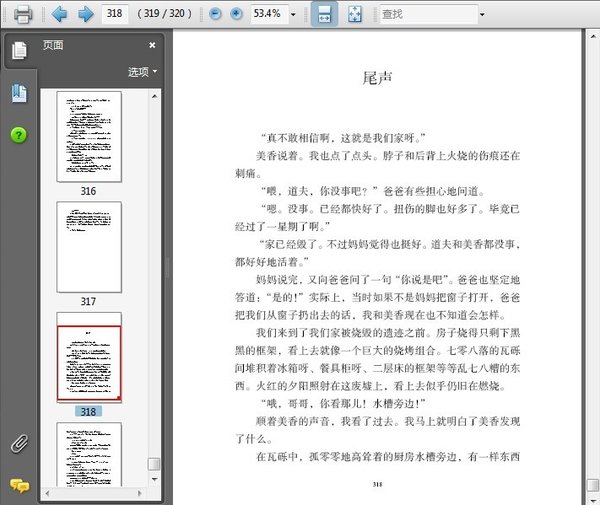Close the 页面 pages panel
This screenshot has width=600, height=505.
point(152,45)
